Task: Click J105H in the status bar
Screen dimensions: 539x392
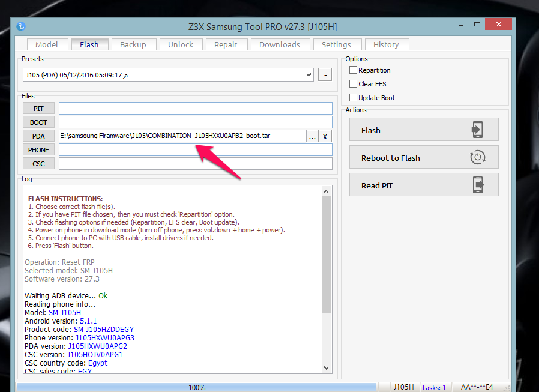Action: (403, 387)
